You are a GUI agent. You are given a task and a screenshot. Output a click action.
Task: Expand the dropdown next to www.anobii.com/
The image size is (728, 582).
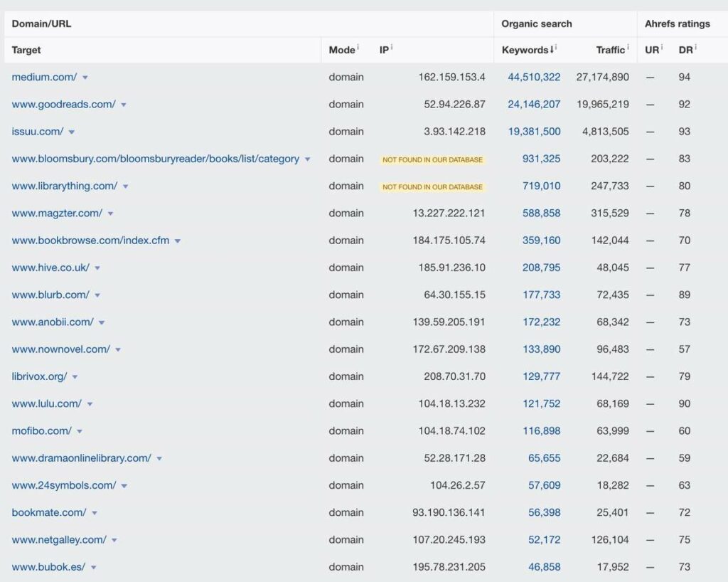101,323
